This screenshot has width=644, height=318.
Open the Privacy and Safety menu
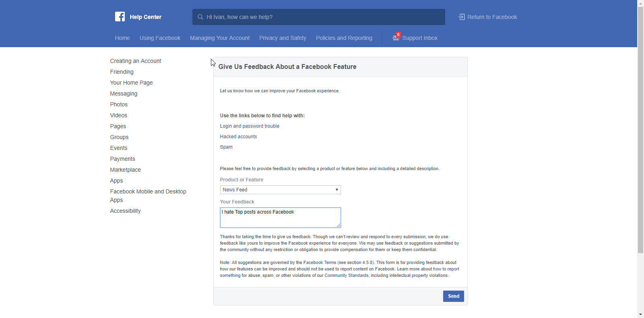pyautogui.click(x=283, y=38)
